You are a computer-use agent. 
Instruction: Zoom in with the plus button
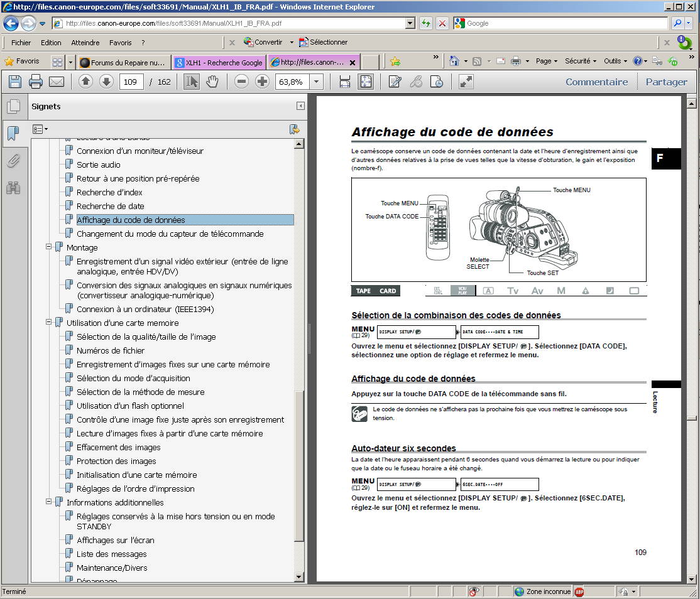(262, 82)
